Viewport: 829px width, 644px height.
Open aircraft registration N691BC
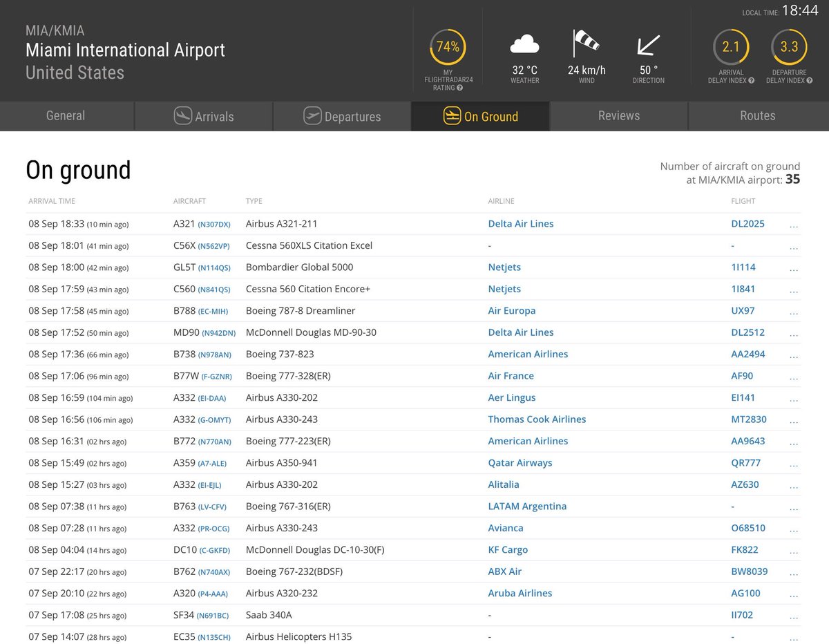pos(213,616)
